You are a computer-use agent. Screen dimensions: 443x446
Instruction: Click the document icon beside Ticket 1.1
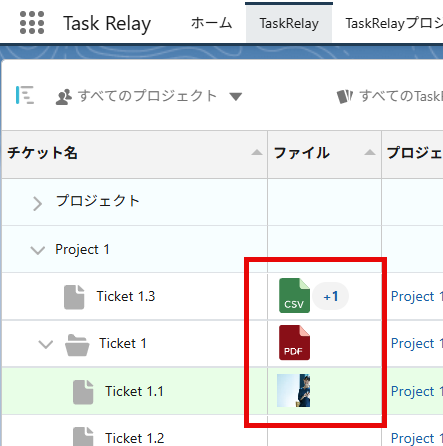[x=83, y=392]
